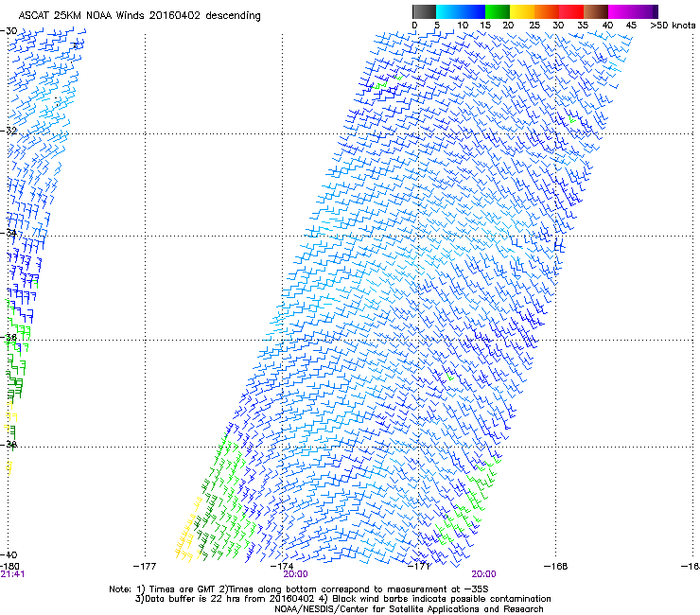Pick the yellow 20-25 knots color swatch
This screenshot has height=615, width=700.
(x=522, y=11)
